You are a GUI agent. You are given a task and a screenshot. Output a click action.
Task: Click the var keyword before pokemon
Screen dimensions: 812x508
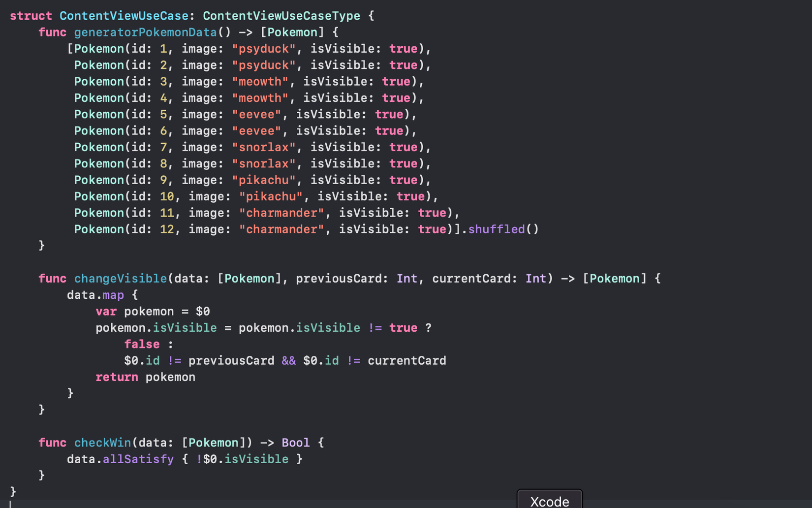106,312
